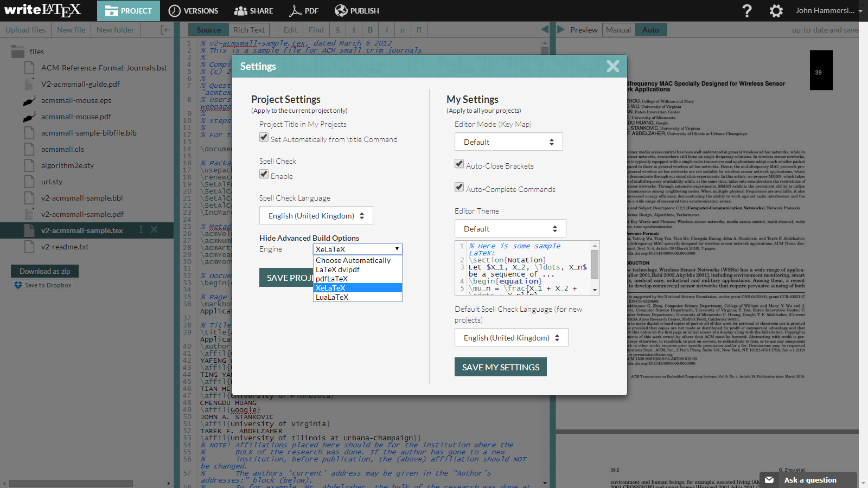Select LuaLaTeX engine option

tap(358, 297)
